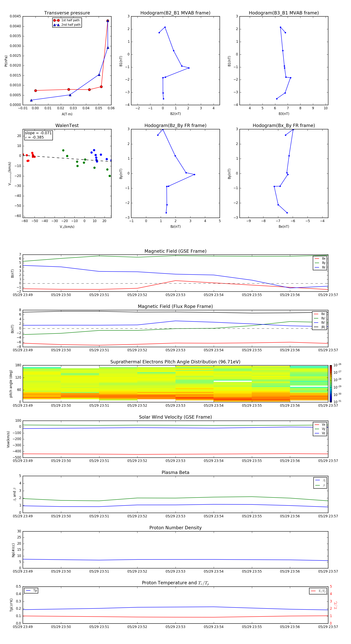Select the "r = -0.385" annotation
The height and width of the screenshot is (644, 351).
(35, 137)
